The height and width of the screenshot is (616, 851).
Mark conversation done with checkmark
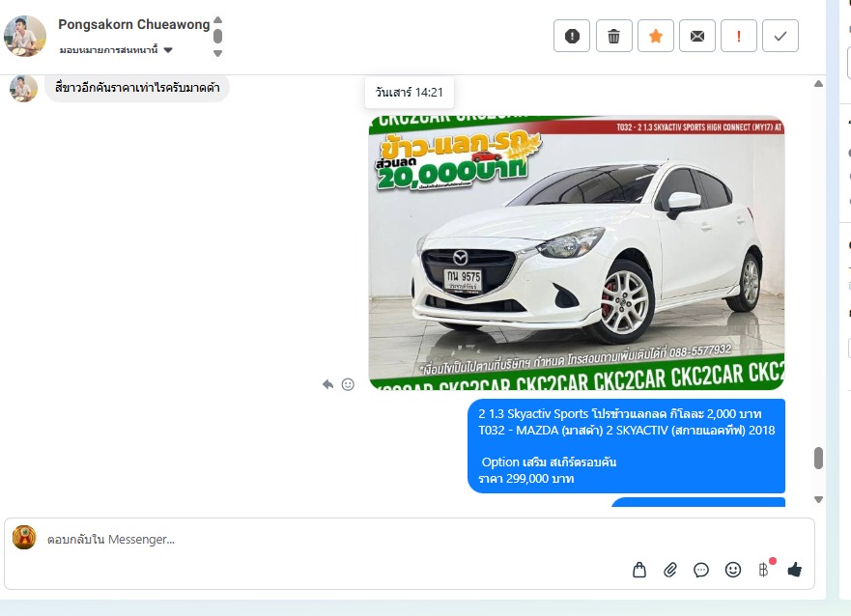tap(780, 36)
